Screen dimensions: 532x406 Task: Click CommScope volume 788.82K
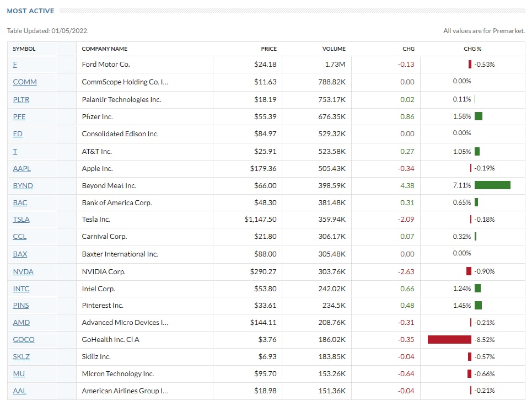(332, 82)
